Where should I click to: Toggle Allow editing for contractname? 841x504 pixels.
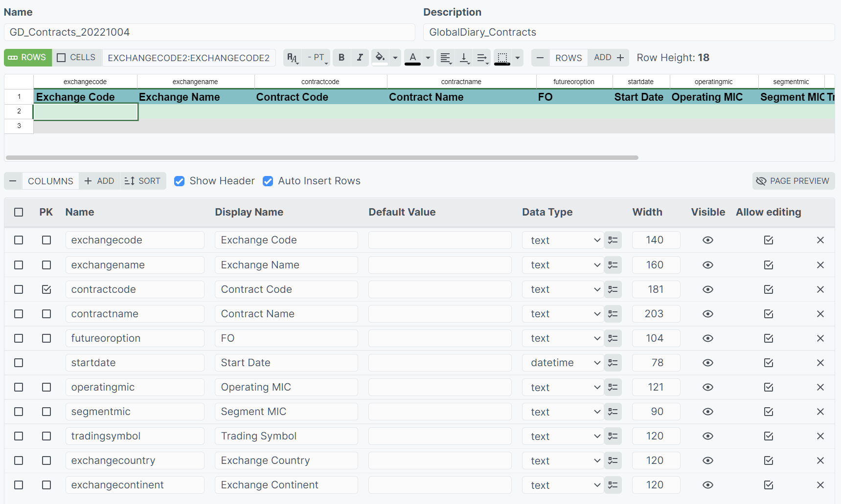769,314
